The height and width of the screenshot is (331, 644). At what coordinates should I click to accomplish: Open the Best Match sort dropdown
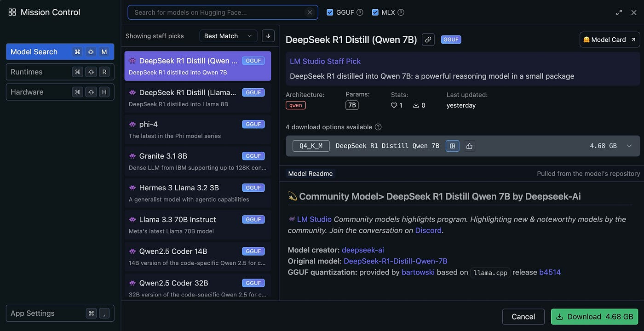tap(228, 36)
